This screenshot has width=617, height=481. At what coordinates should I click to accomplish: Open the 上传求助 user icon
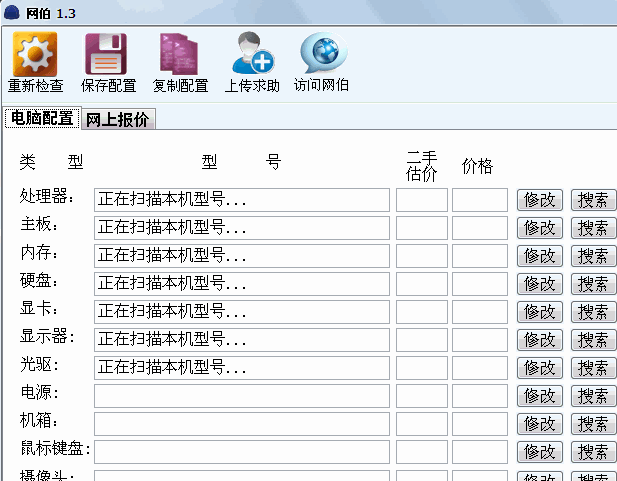click(251, 54)
